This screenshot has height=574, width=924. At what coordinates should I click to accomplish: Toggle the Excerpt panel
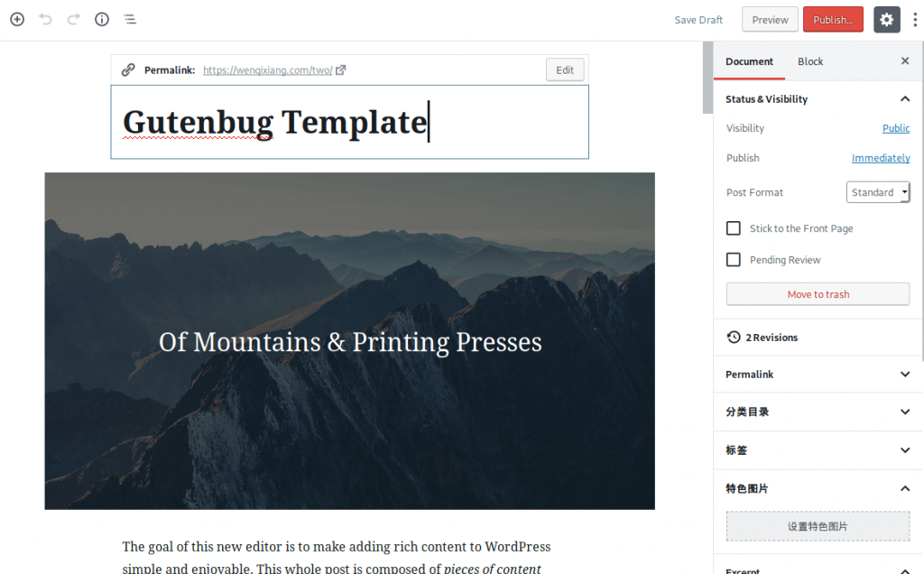point(818,569)
